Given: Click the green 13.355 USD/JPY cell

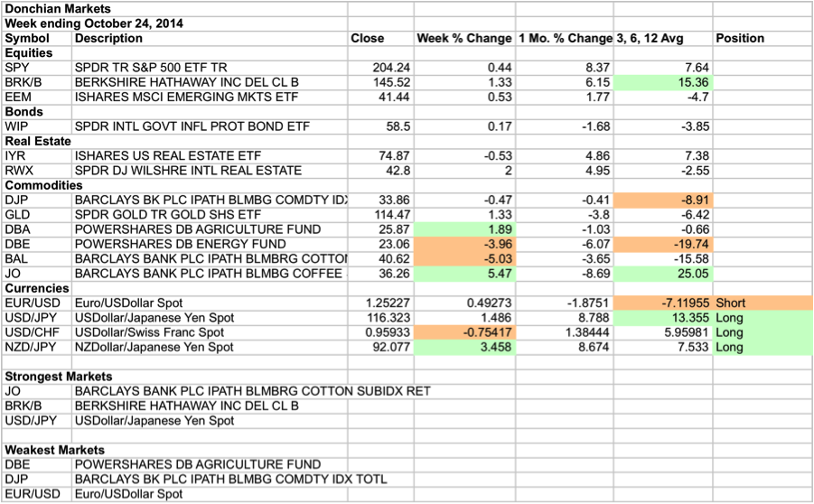Looking at the screenshot, I should pos(663,318).
